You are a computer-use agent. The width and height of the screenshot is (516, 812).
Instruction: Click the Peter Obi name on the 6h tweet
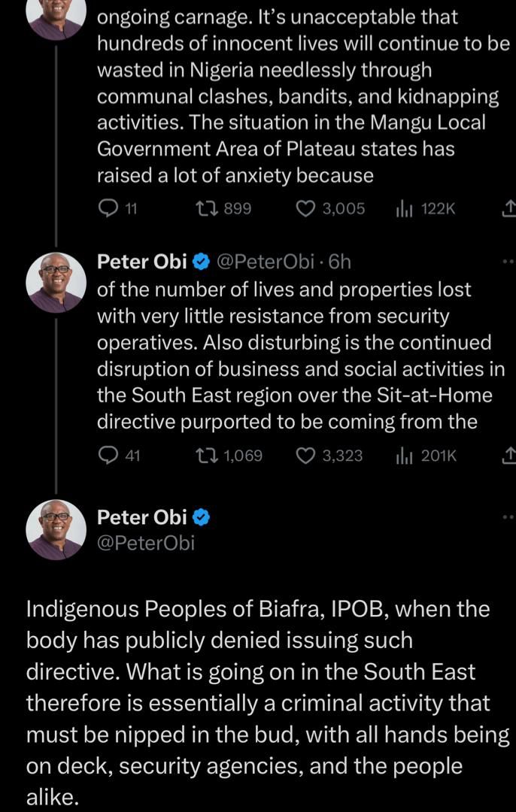click(142, 262)
